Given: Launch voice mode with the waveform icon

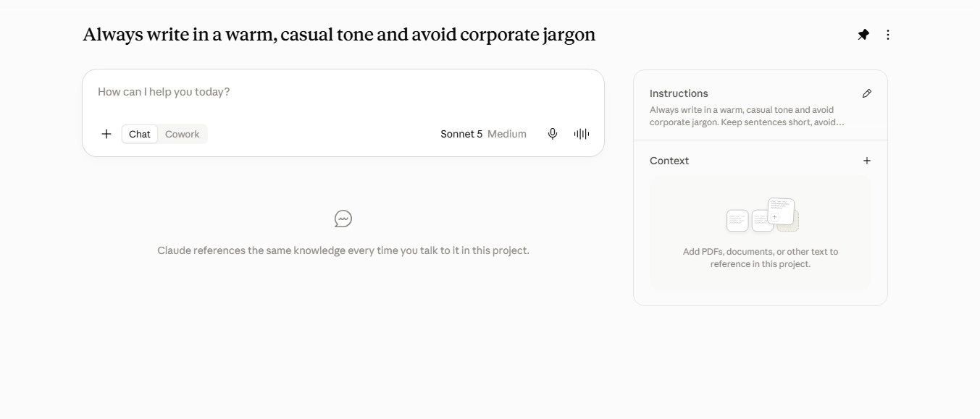Looking at the screenshot, I should coord(582,134).
